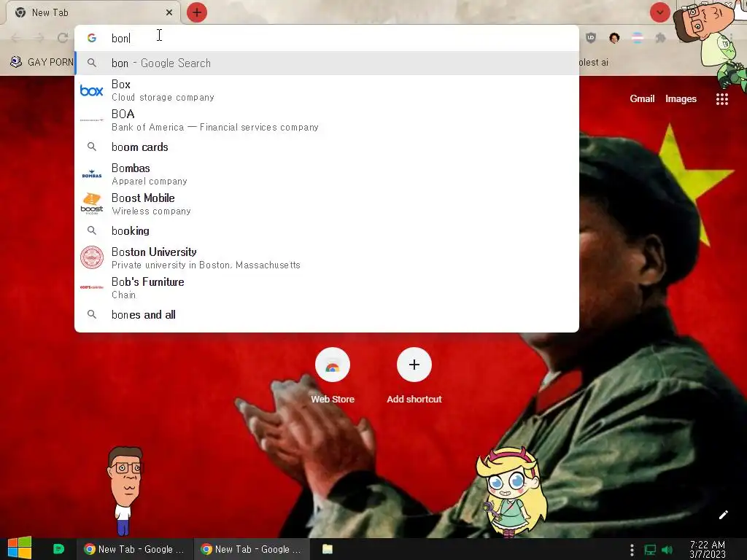Open the uBlock Origin extension icon
747x560 pixels.
pyautogui.click(x=591, y=38)
